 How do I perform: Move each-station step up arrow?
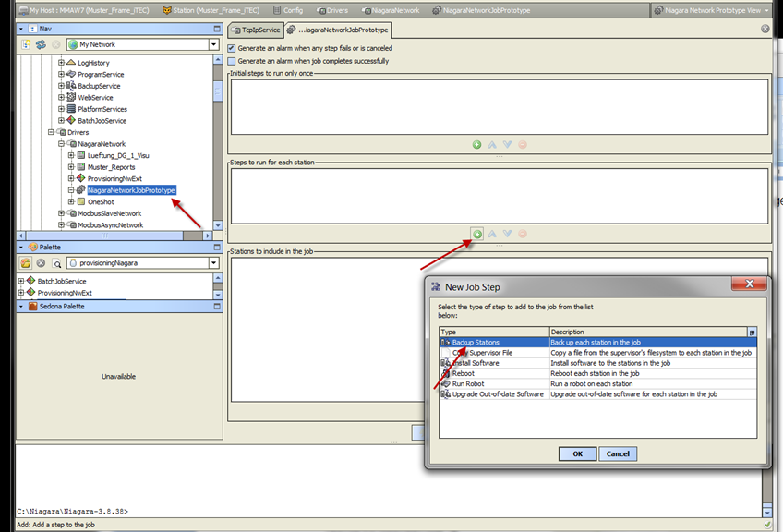click(492, 234)
